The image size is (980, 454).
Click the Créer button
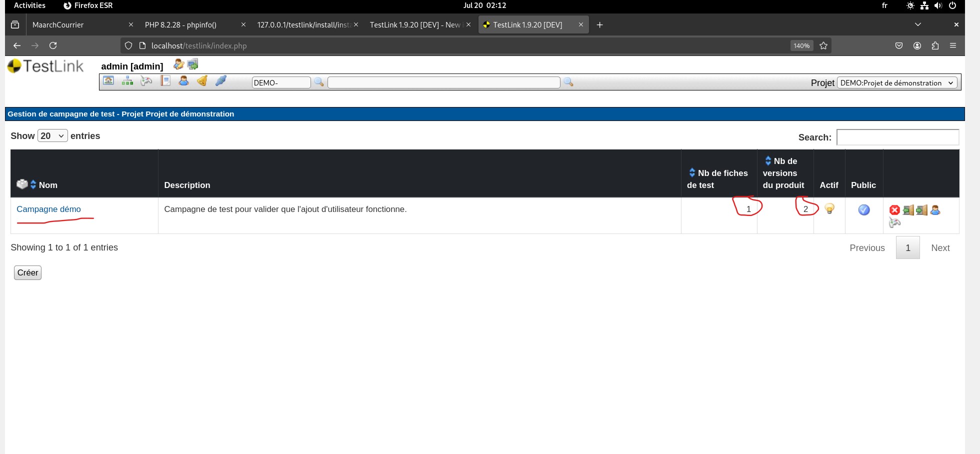(x=27, y=272)
